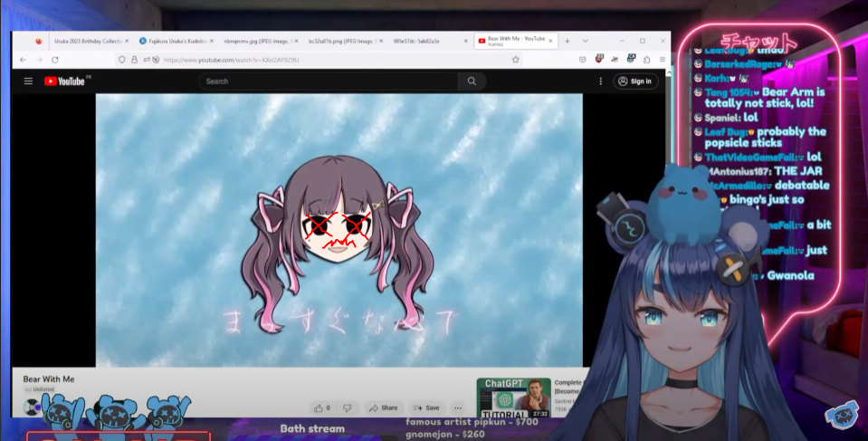Open the tracking protection shield icon
This screenshot has height=441, width=868.
[122, 60]
